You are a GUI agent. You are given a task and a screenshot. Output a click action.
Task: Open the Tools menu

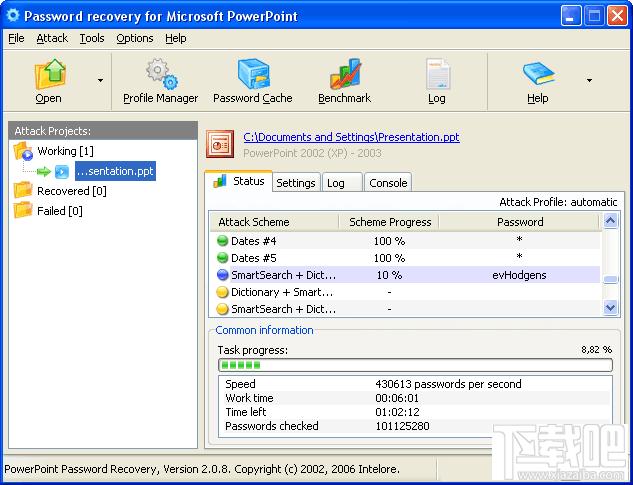92,38
